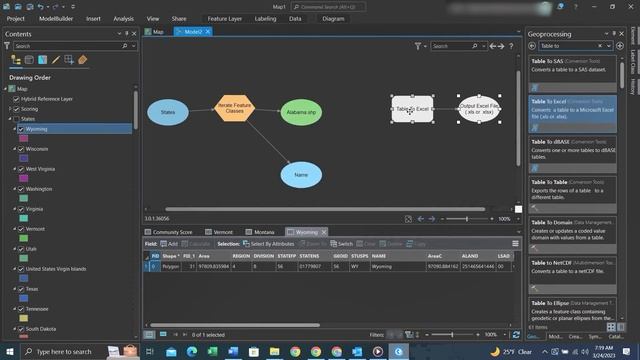
Task: Expand the Scoring layer tree arrow
Action: point(10,109)
